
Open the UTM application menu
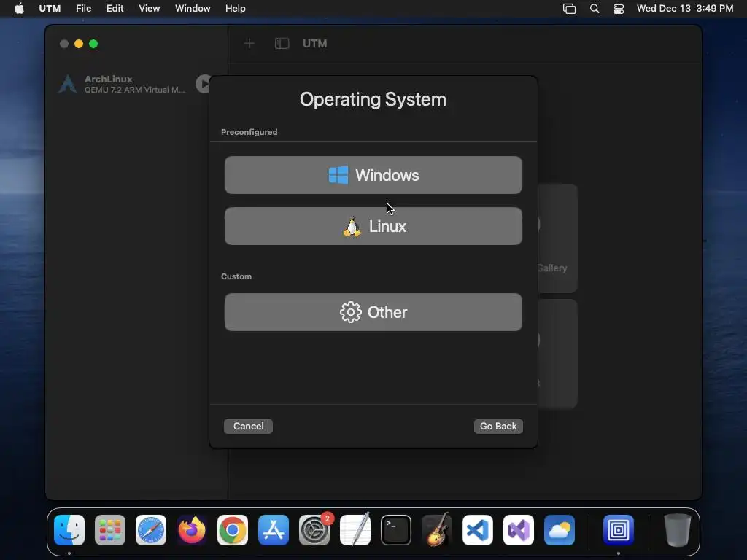pos(50,8)
